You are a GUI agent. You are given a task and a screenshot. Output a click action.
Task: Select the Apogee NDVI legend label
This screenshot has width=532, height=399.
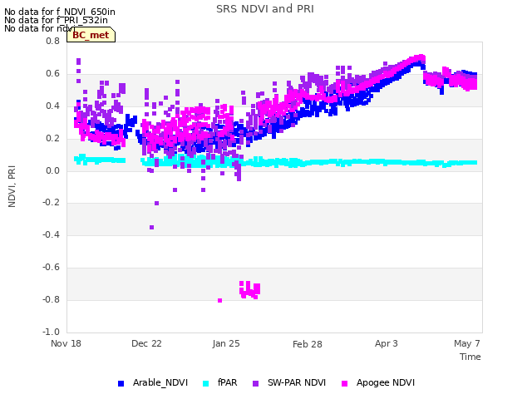click(x=386, y=382)
